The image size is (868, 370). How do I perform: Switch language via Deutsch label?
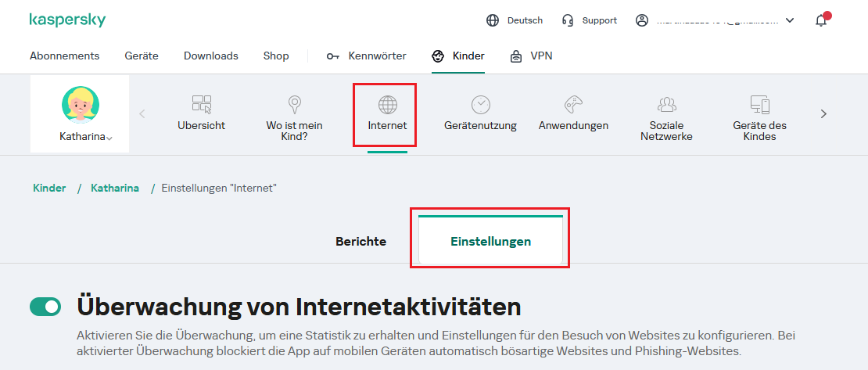(525, 20)
